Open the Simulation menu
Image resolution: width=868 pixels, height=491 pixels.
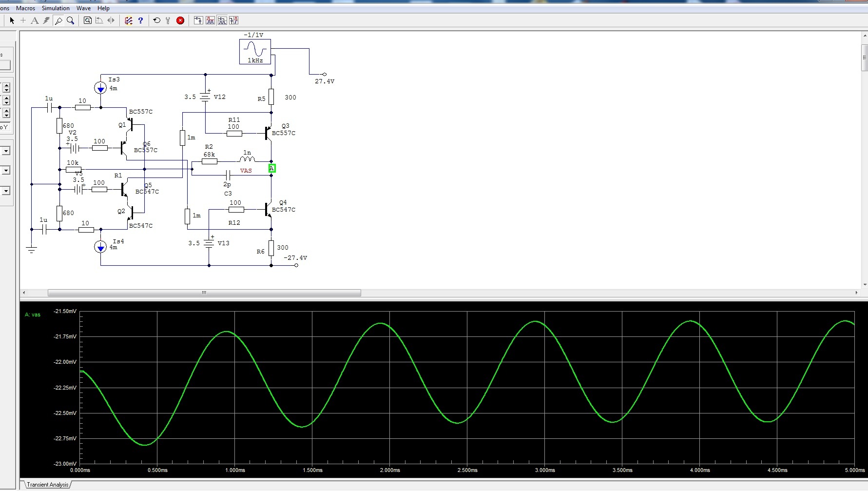(56, 8)
